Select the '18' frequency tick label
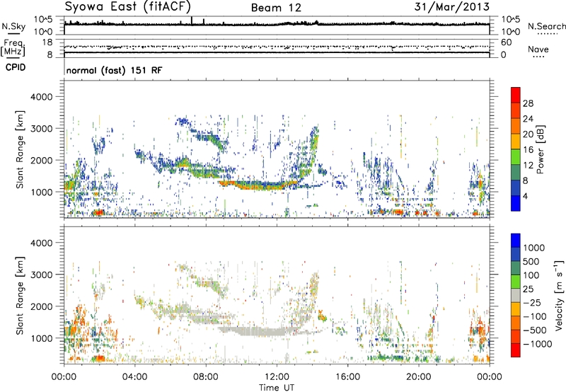 47,42
